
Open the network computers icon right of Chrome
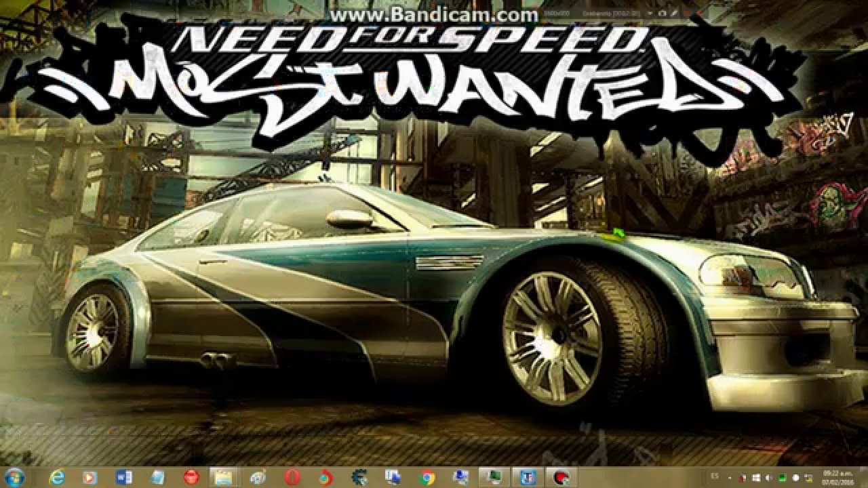[460, 477]
